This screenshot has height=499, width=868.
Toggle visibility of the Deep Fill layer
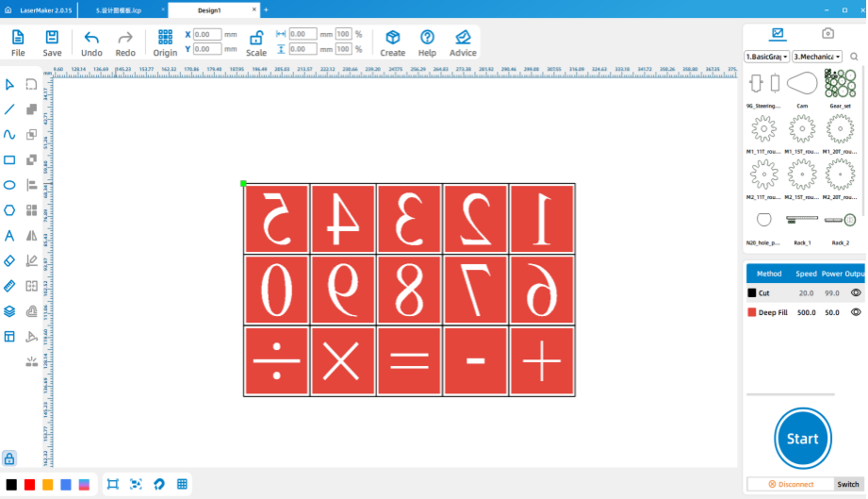click(x=856, y=312)
